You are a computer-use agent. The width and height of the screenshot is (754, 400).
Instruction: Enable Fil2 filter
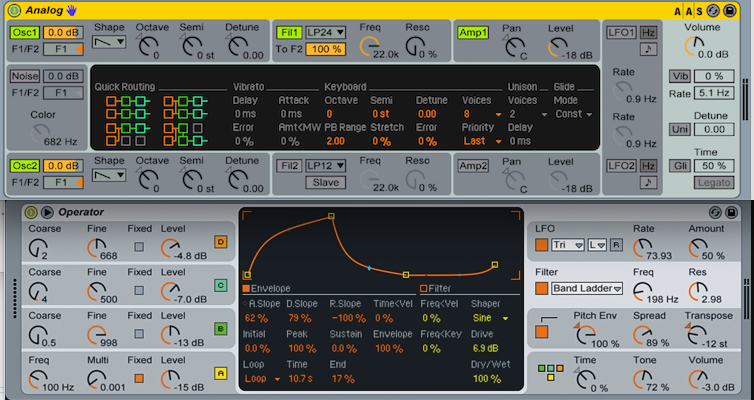point(289,166)
